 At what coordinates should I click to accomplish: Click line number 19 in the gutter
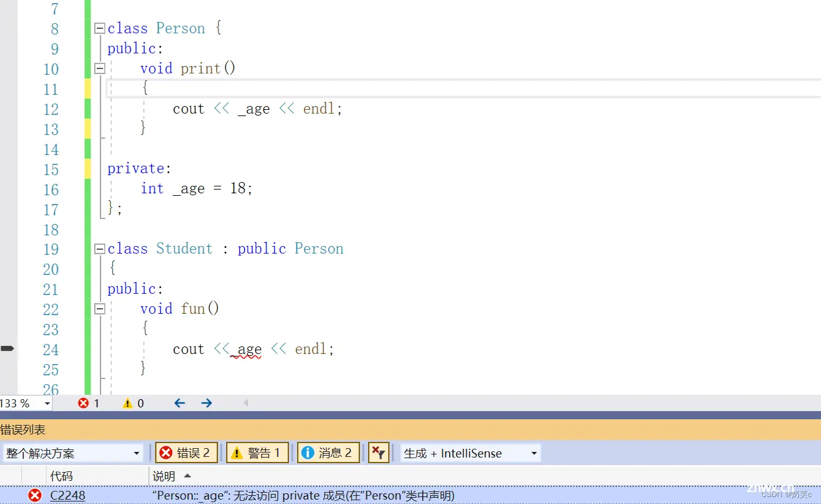point(51,250)
